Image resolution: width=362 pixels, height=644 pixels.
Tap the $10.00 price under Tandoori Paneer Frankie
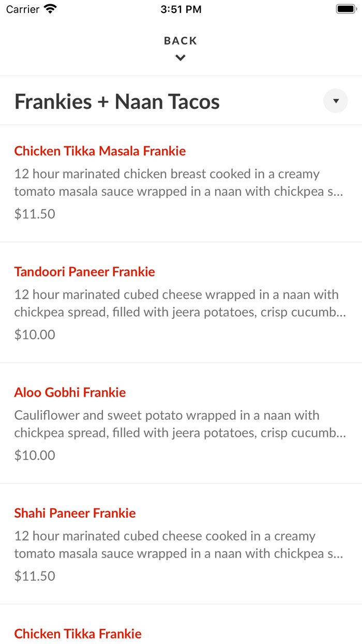(x=34, y=334)
